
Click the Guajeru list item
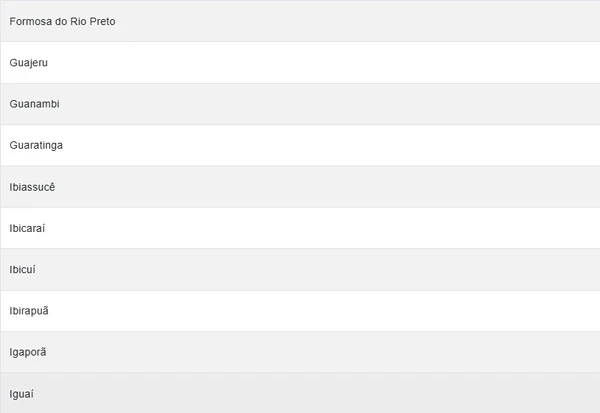300,63
